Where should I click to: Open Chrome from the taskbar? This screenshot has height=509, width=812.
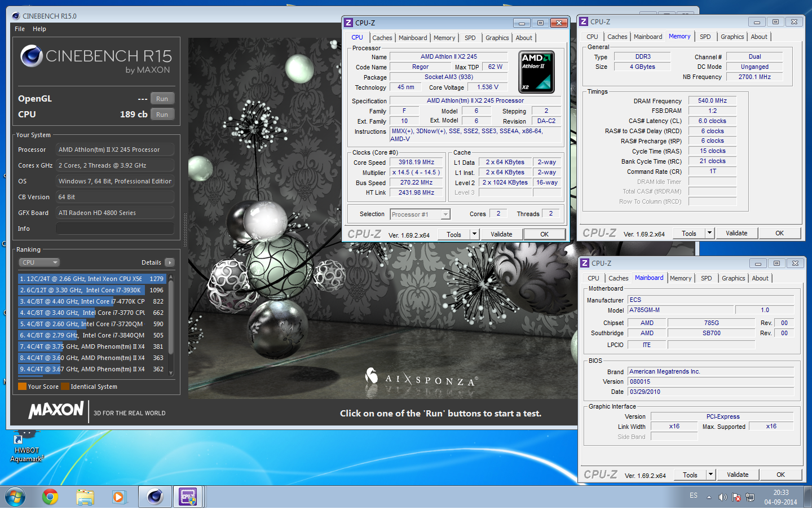[50, 497]
